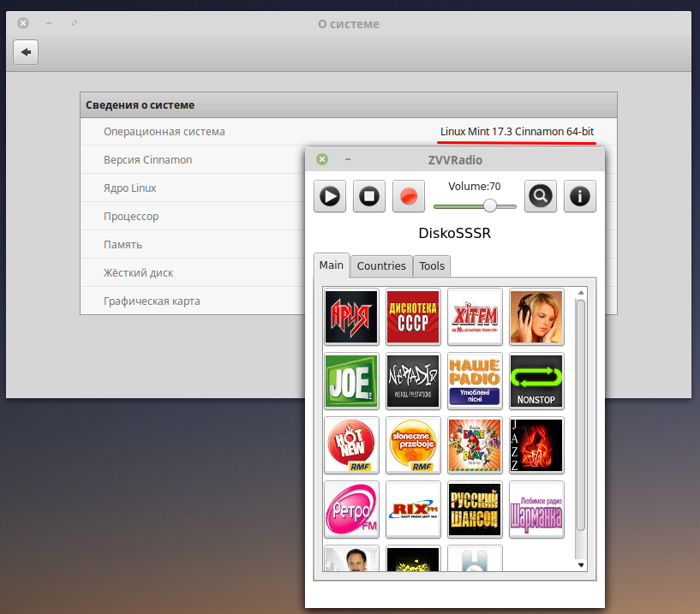Tune to Ретро FM

click(x=351, y=510)
